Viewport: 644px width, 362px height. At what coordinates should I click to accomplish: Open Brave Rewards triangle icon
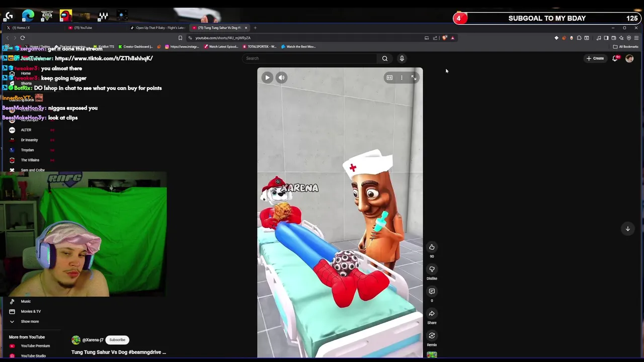coord(452,38)
